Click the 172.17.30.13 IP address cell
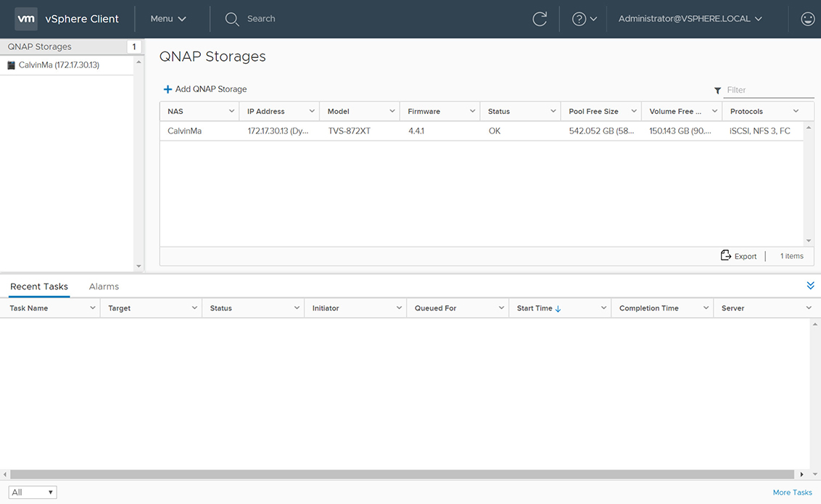The image size is (821, 504). click(x=278, y=131)
